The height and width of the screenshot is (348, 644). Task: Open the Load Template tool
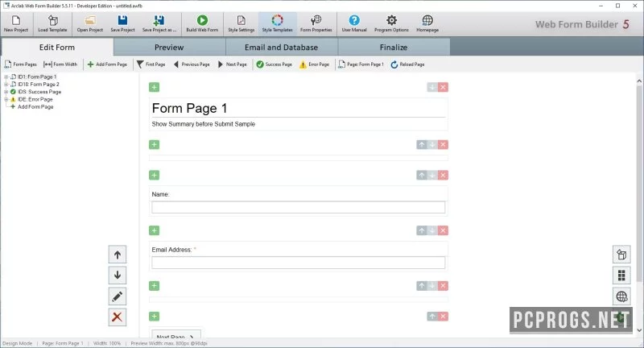point(52,23)
